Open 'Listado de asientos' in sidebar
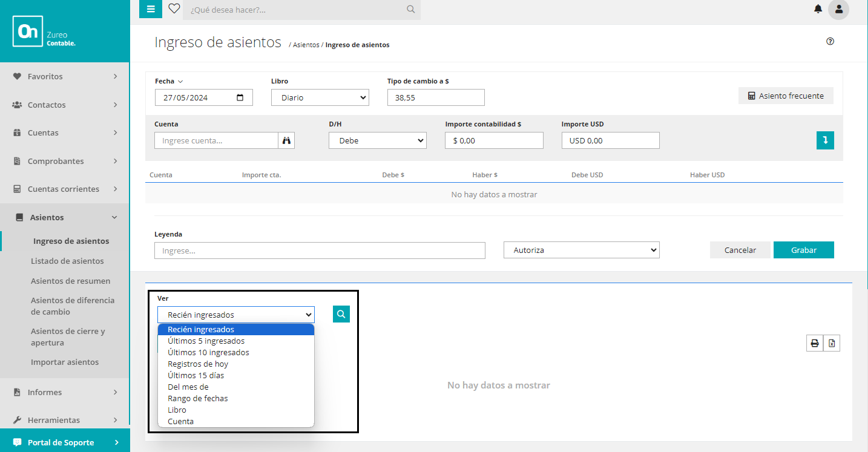The height and width of the screenshot is (452, 868). click(x=67, y=261)
